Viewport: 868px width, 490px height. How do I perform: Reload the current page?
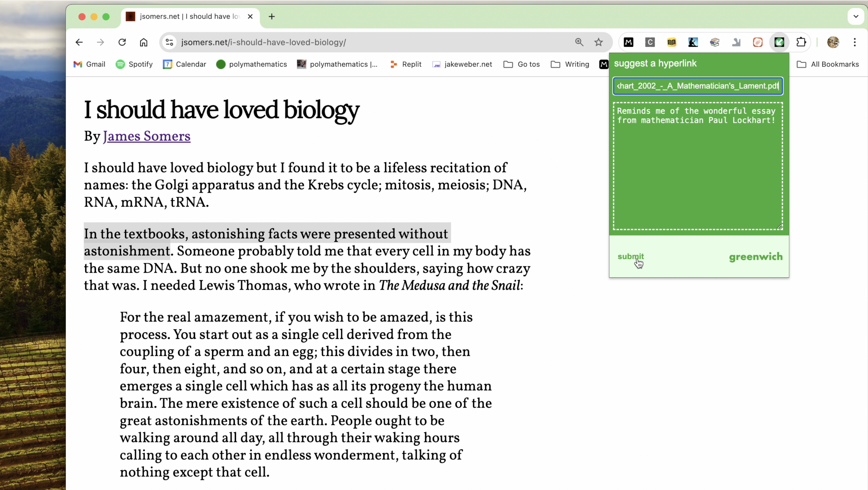(122, 42)
